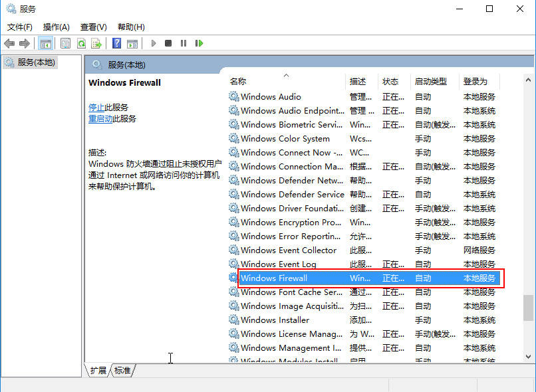Sort services by the 名称 column header
Image resolution: width=536 pixels, height=392 pixels.
point(239,81)
